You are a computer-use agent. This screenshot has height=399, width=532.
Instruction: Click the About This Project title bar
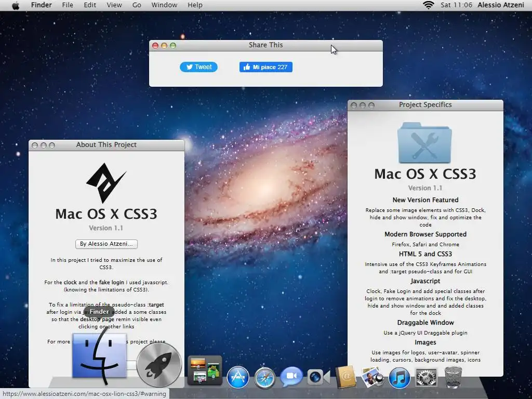tap(107, 145)
